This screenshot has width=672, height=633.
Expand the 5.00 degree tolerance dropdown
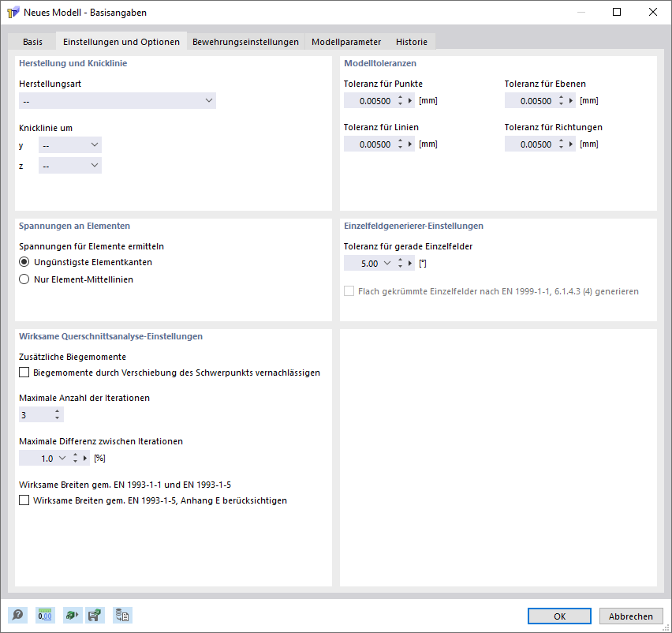(387, 264)
